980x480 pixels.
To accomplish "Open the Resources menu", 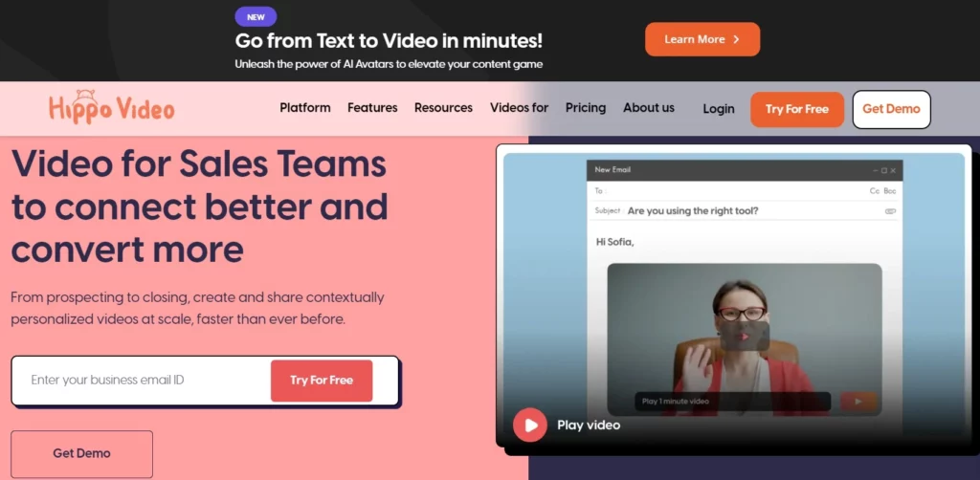I will click(444, 108).
